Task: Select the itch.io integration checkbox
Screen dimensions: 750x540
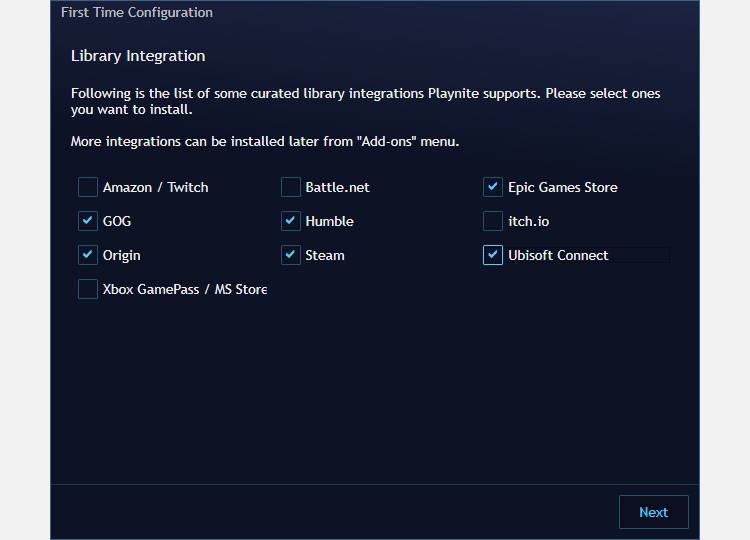Action: pos(493,221)
